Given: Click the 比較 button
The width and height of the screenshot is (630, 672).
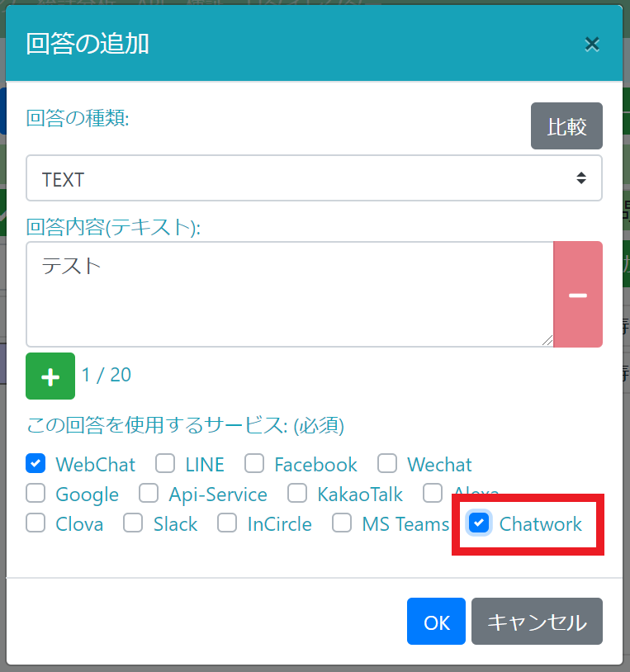Looking at the screenshot, I should point(566,126).
